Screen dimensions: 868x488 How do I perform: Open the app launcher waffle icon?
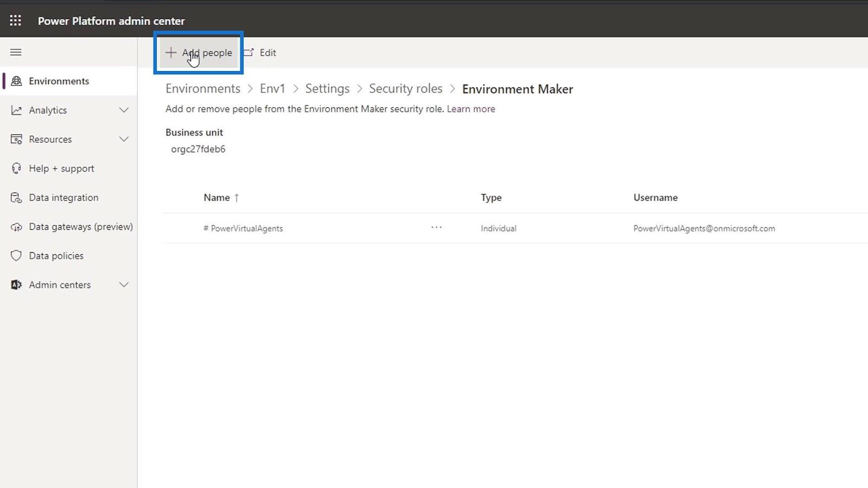[x=15, y=21]
